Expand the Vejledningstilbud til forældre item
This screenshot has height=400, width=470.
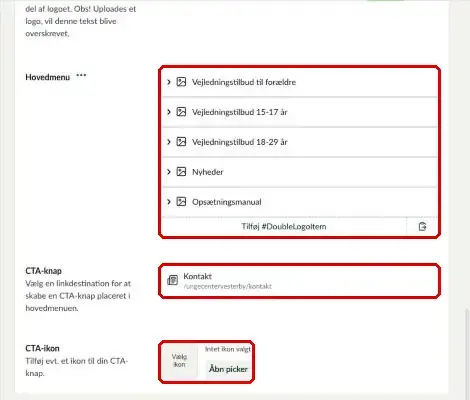[169, 82]
